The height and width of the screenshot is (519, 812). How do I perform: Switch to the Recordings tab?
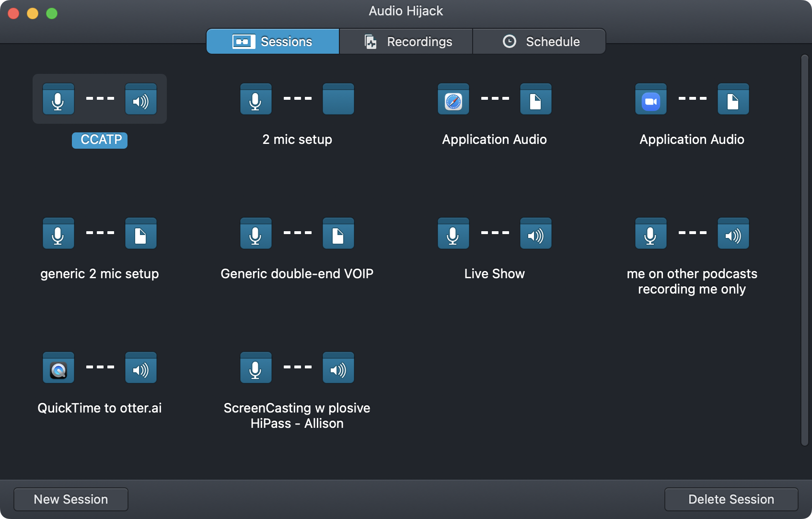(x=406, y=42)
